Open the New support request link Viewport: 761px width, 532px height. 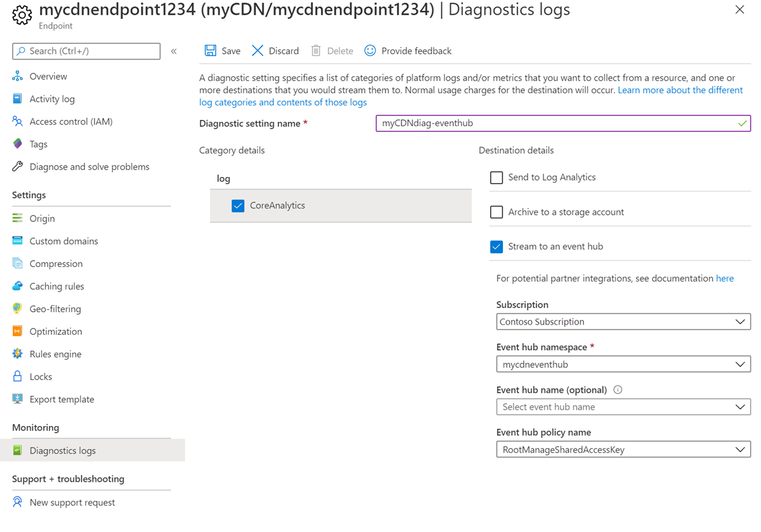pos(72,502)
